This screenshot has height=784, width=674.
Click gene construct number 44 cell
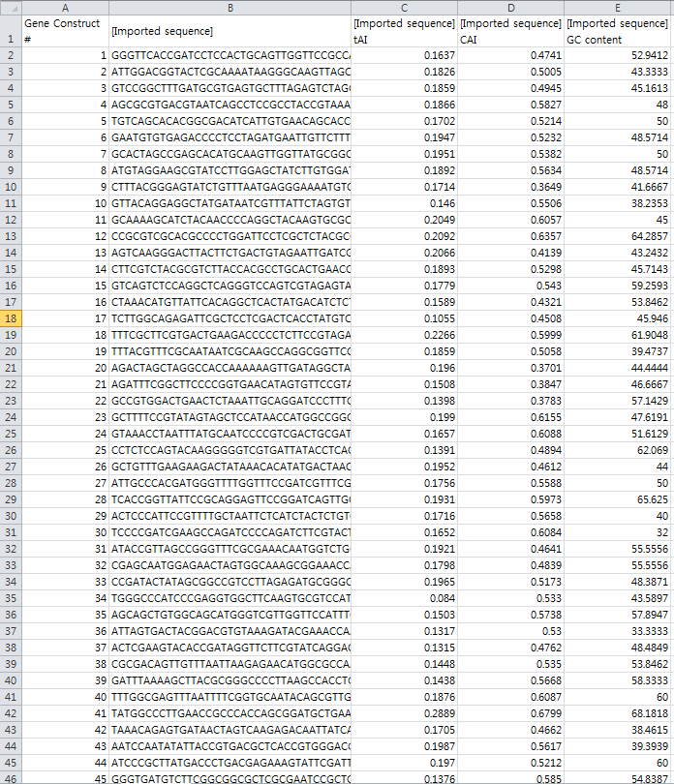tap(65, 763)
